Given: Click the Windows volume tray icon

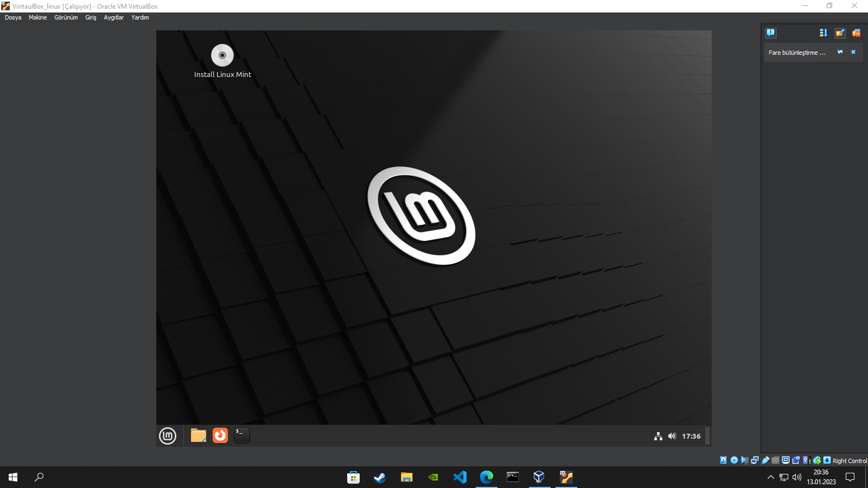Looking at the screenshot, I should point(797,477).
